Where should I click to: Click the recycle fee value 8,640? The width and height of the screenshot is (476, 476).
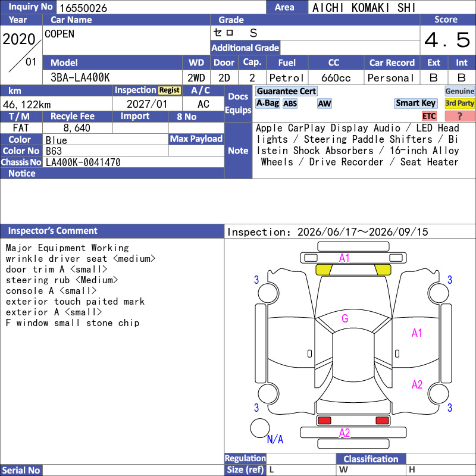click(x=77, y=128)
